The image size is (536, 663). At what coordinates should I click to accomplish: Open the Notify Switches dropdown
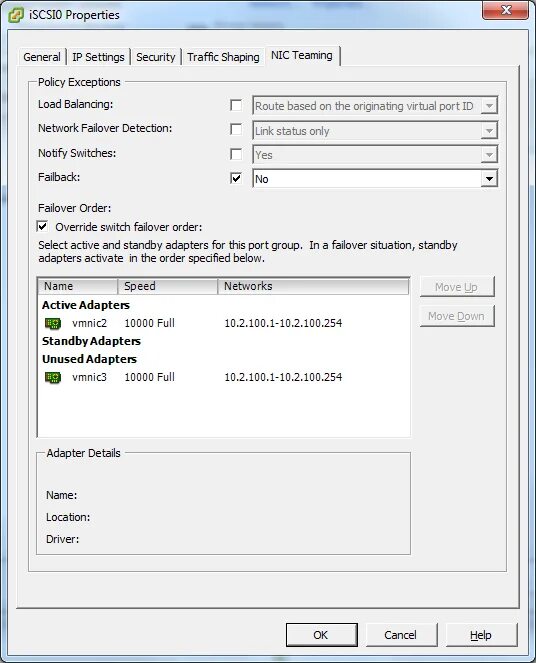[x=375, y=155]
